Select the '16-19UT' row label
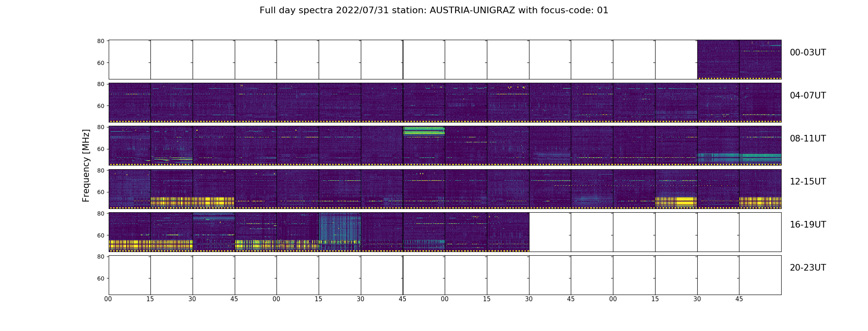The width and height of the screenshot is (868, 331). pos(808,225)
